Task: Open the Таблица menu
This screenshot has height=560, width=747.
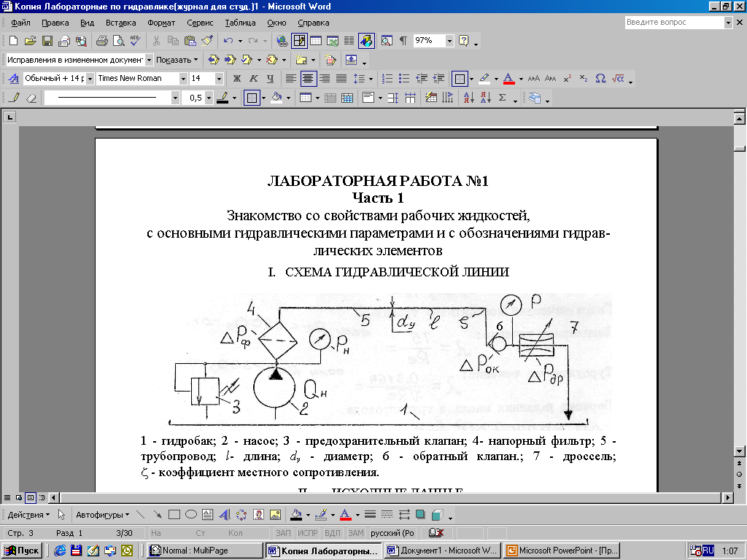Action: tap(240, 23)
